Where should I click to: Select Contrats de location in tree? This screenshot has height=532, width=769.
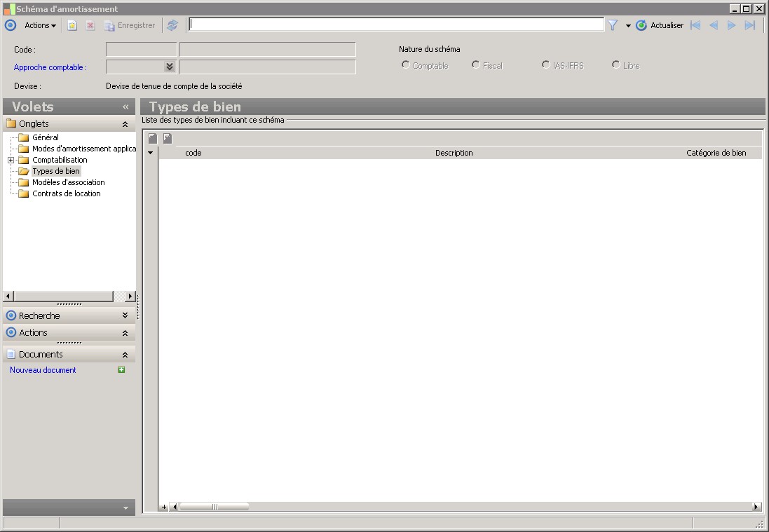click(x=66, y=193)
